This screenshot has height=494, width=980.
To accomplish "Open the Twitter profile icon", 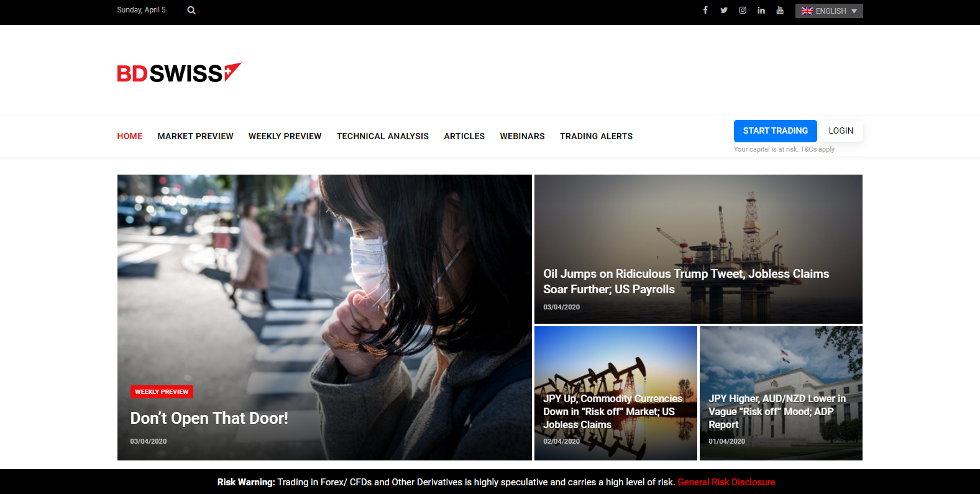I will tap(724, 10).
